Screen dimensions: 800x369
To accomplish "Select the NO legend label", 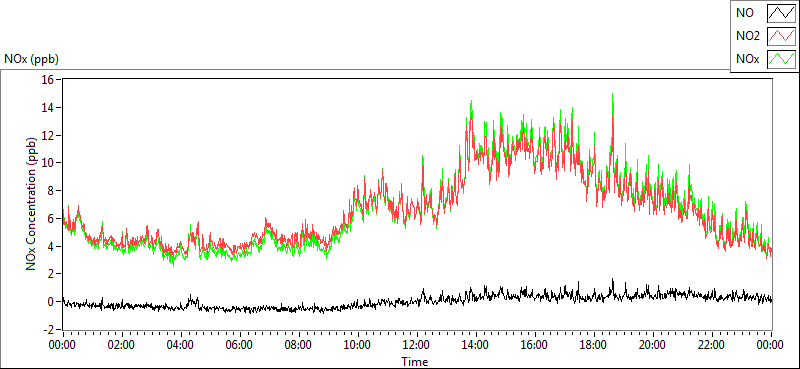I will (x=745, y=13).
